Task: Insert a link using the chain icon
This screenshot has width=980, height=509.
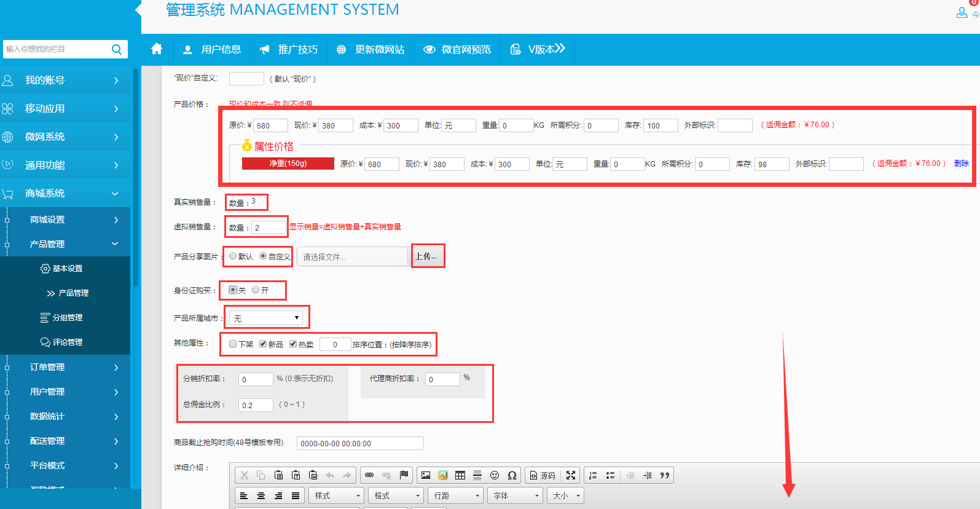Action: pos(369,475)
